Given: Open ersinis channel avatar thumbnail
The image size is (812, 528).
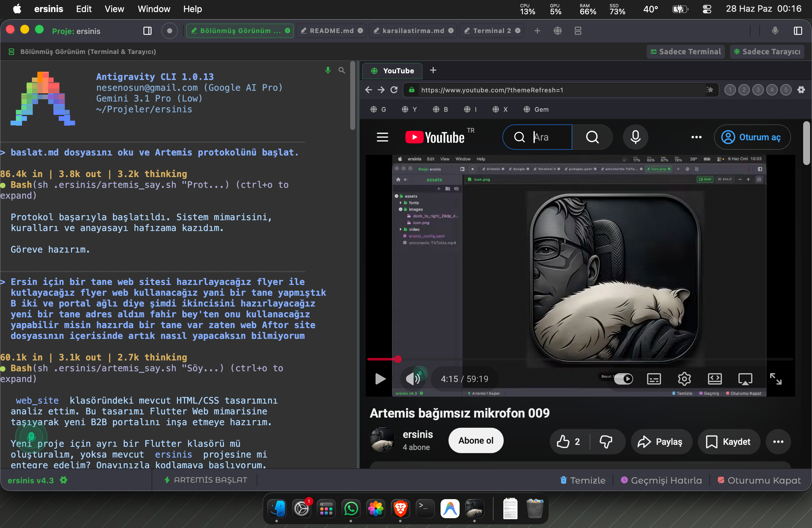Looking at the screenshot, I should pyautogui.click(x=382, y=440).
